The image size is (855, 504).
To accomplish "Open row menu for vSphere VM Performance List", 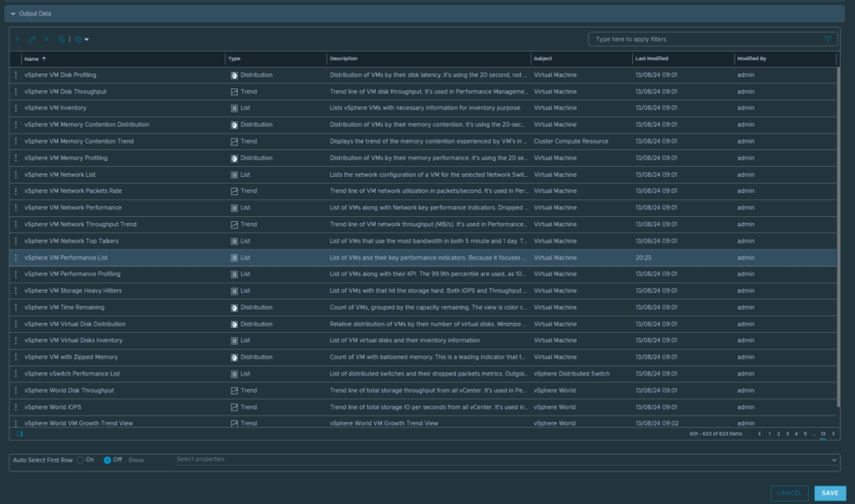I will click(x=16, y=258).
